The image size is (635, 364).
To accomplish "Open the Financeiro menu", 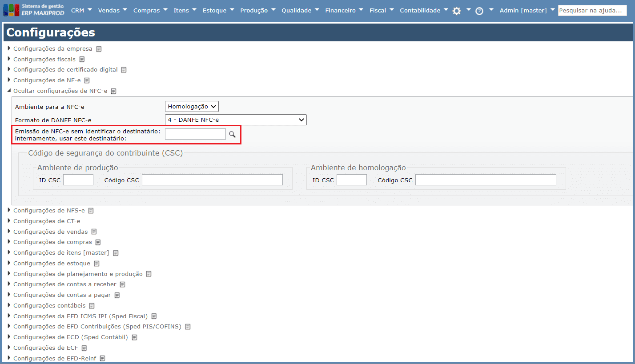I will tap(345, 10).
